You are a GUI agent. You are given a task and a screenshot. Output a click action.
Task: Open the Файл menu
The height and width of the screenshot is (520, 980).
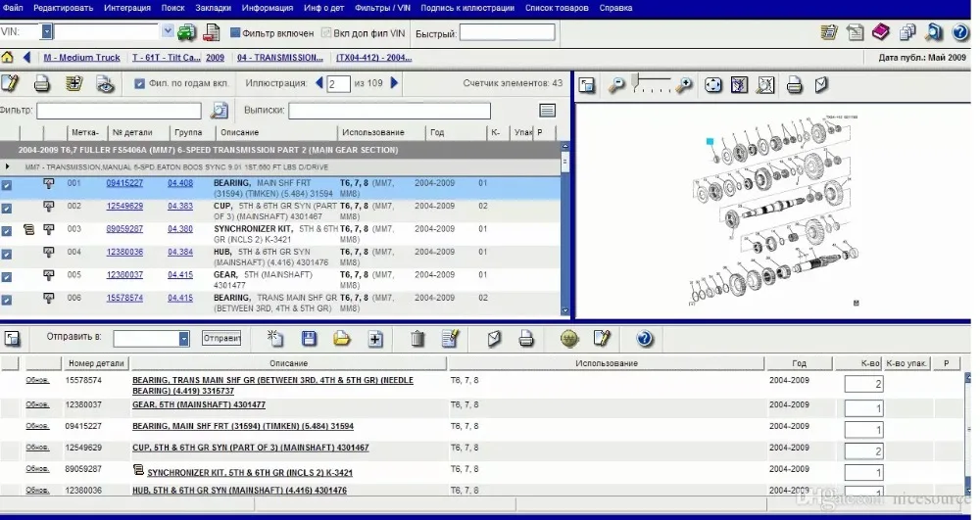(13, 8)
